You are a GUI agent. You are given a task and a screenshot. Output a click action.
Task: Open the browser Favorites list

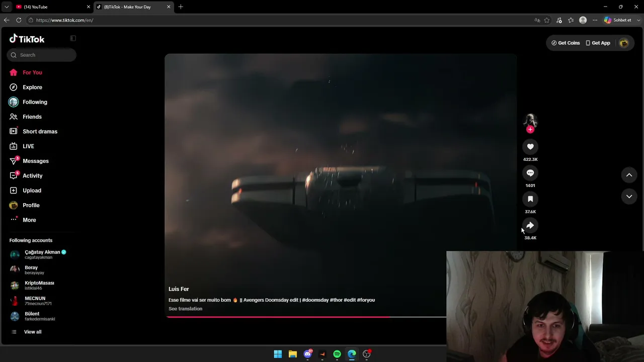pyautogui.click(x=571, y=20)
